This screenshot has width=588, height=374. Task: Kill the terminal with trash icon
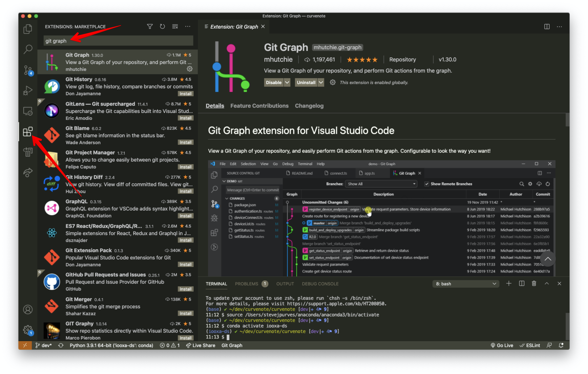pyautogui.click(x=534, y=283)
